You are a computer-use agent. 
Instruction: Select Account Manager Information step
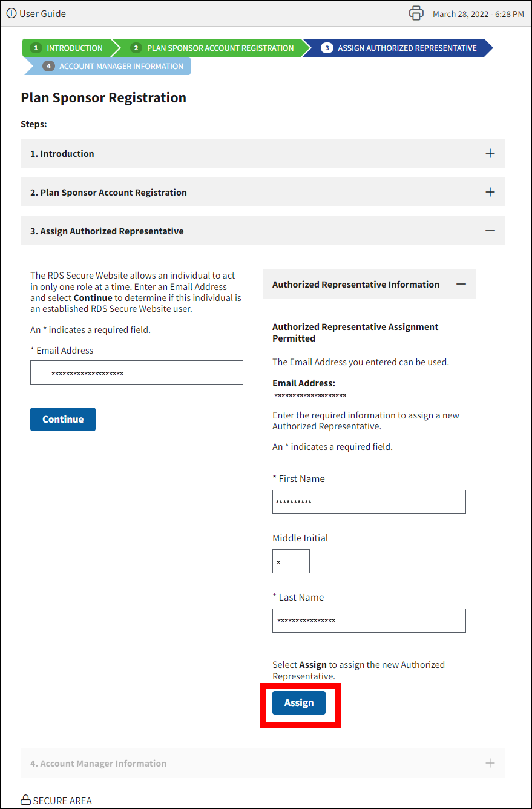coord(113,66)
